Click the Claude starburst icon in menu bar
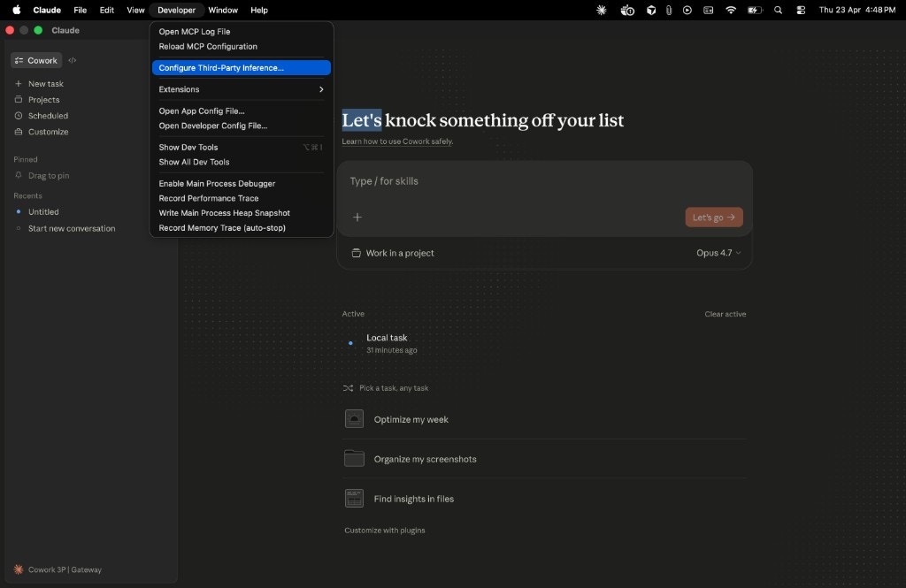 click(x=601, y=10)
